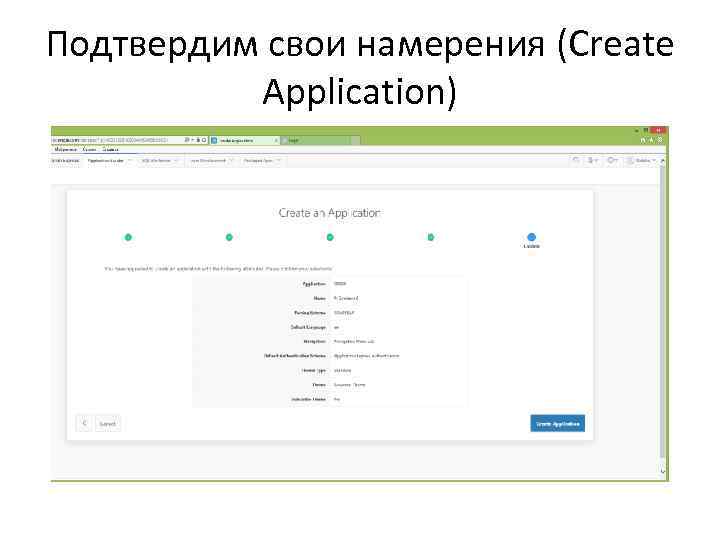This screenshot has width=720, height=540.
Task: Click the Name value in summary
Action: 346,298
